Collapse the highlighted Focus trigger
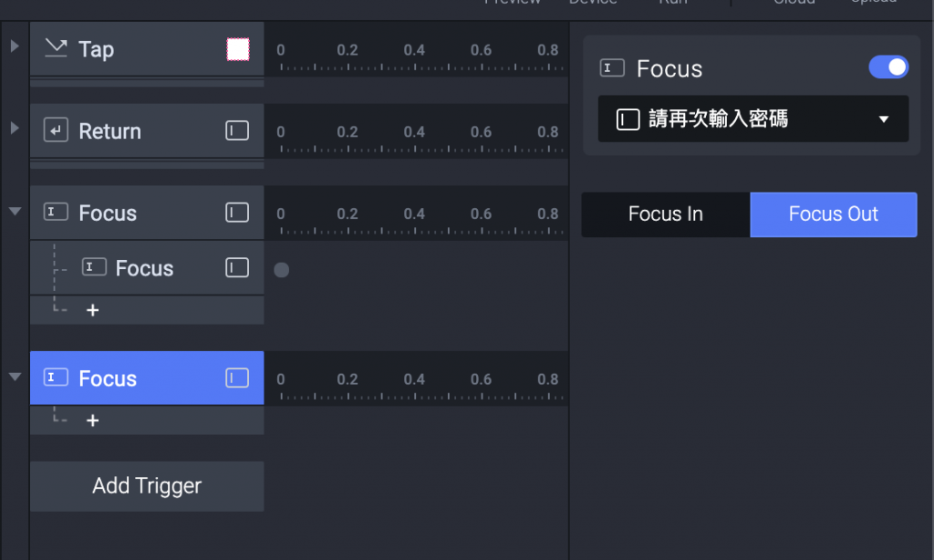This screenshot has width=934, height=560. pyautogui.click(x=15, y=377)
